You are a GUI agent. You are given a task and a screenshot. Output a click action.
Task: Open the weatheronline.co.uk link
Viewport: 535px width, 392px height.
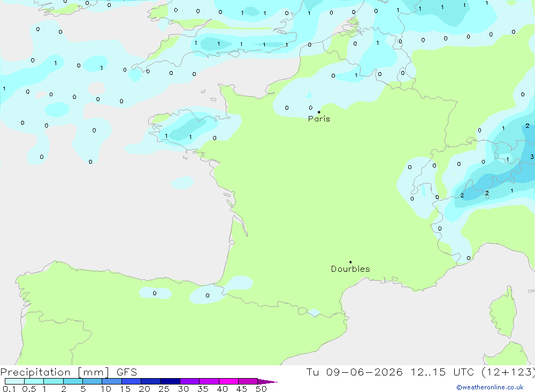point(490,387)
